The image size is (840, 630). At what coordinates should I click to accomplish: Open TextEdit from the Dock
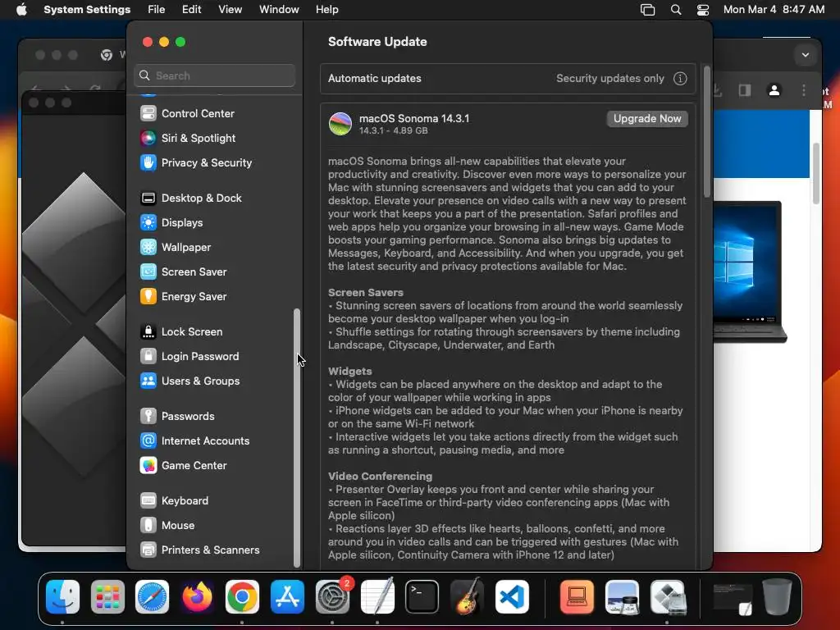[377, 597]
